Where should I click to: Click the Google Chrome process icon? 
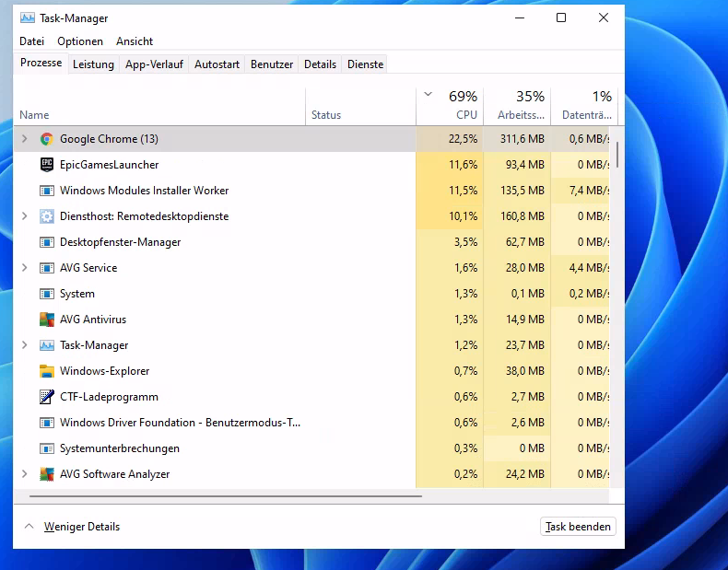(46, 139)
